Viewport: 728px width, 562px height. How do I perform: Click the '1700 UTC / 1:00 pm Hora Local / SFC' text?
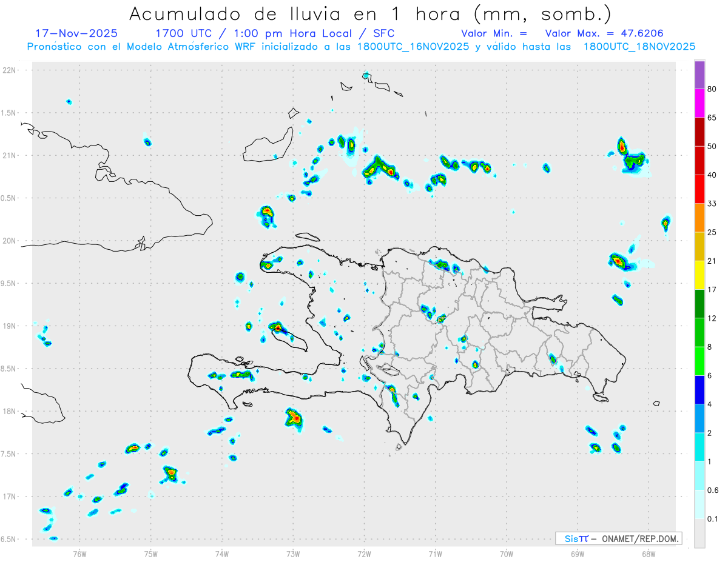point(275,33)
